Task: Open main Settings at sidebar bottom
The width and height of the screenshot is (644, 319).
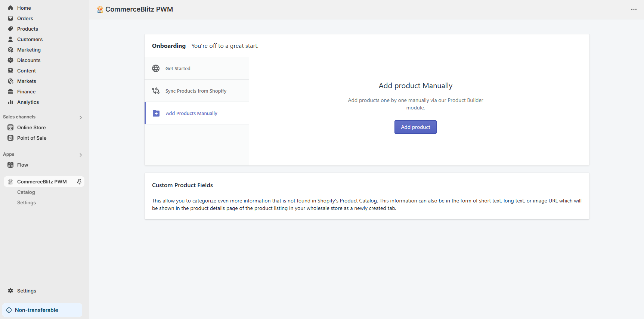Action: (x=27, y=291)
